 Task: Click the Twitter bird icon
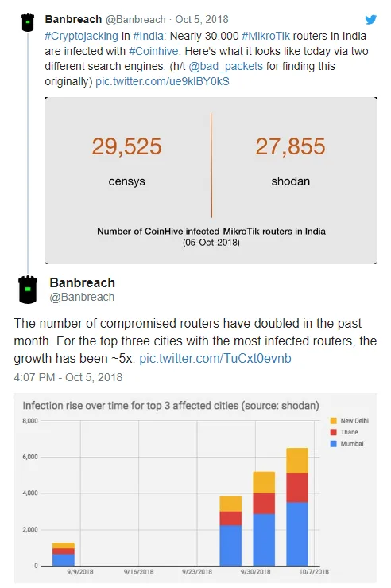pos(370,19)
